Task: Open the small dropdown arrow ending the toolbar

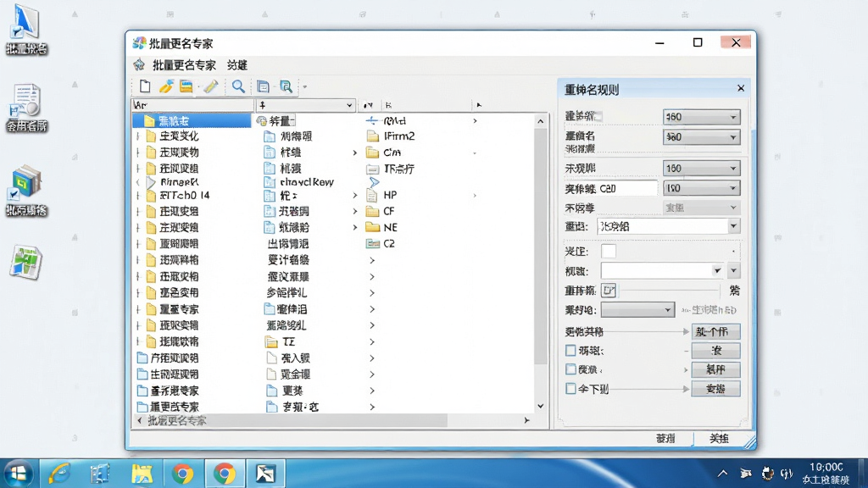Action: click(304, 87)
